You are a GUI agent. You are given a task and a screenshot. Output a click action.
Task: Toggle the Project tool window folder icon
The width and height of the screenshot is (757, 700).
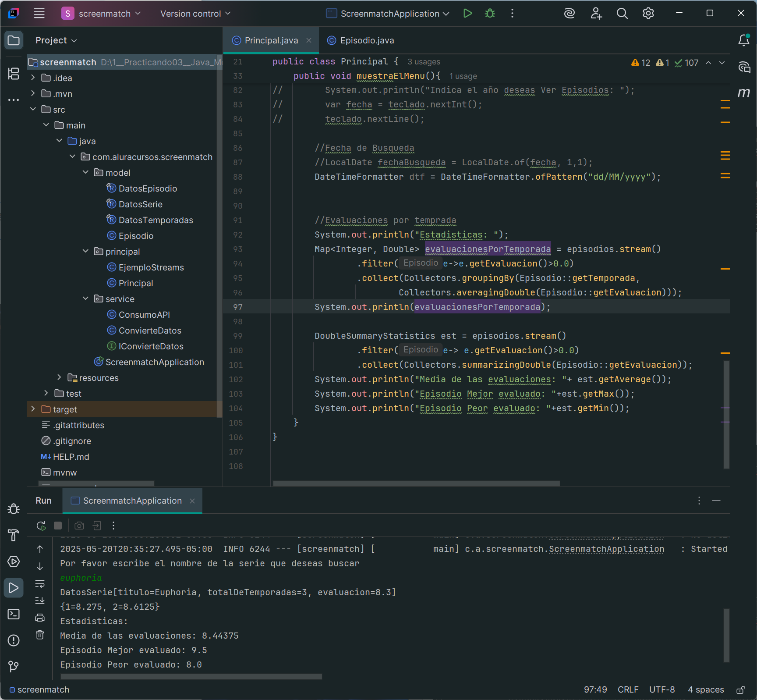[14, 40]
